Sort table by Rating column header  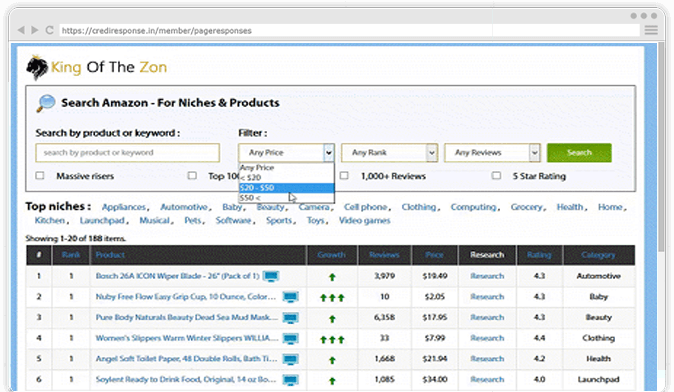pyautogui.click(x=539, y=255)
